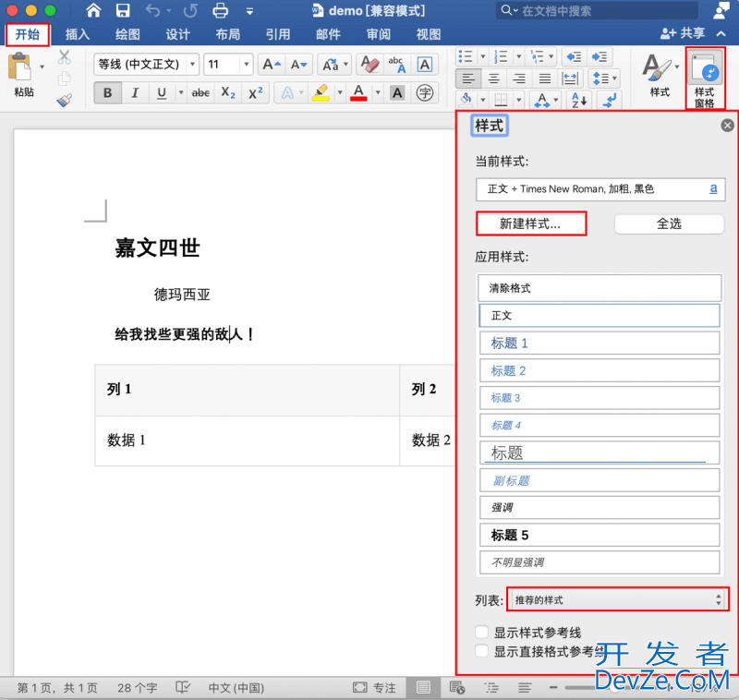Switch to the 插入 ribbon tab
The width and height of the screenshot is (739, 700).
77,34
